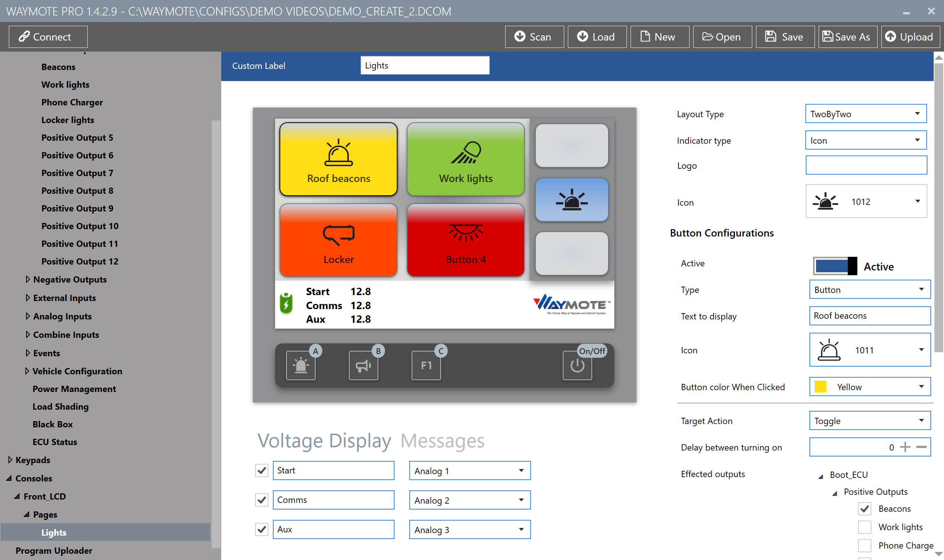Select the blue beacon indicator tile

571,200
